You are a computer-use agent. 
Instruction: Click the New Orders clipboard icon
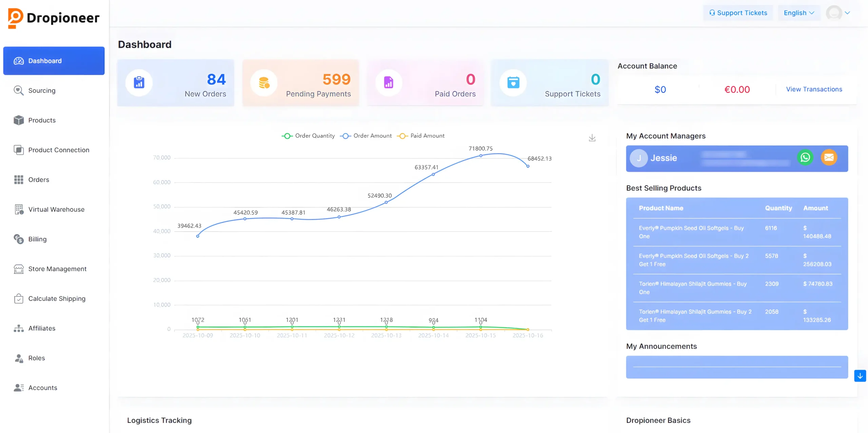pyautogui.click(x=139, y=83)
